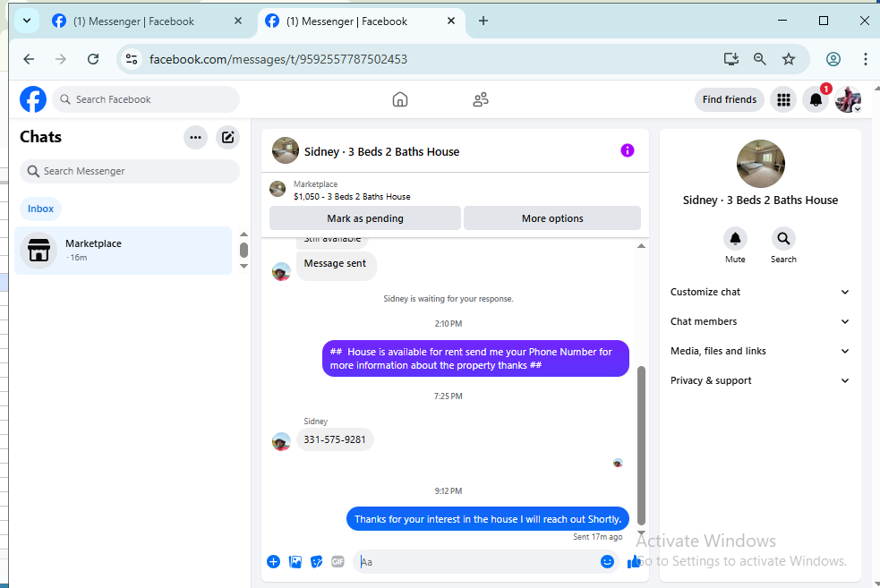Click the Chats heading

(x=40, y=137)
